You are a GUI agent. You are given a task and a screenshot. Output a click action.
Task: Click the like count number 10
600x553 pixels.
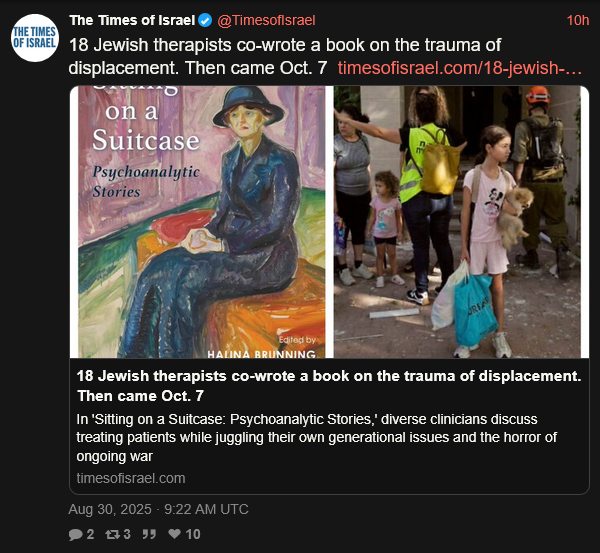pos(193,534)
